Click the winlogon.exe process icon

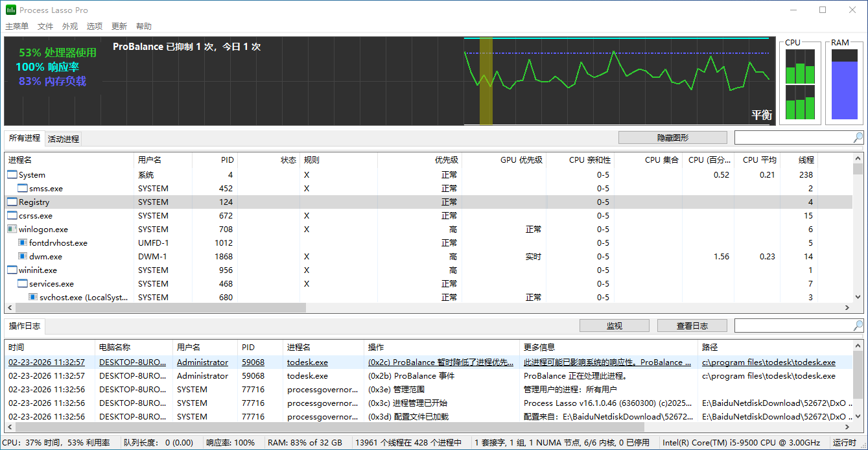pos(12,230)
